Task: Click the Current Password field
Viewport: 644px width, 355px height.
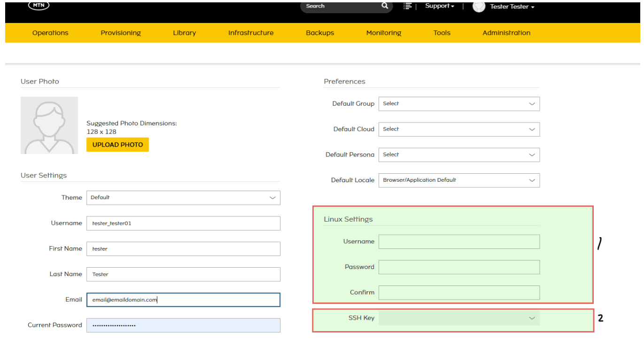Action: pyautogui.click(x=183, y=325)
